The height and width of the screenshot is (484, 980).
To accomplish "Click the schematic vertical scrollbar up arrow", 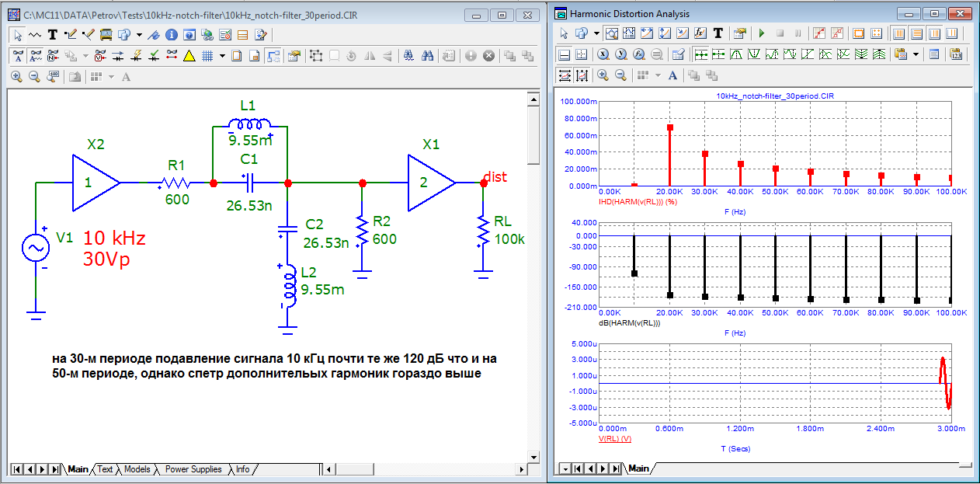I will (x=533, y=98).
